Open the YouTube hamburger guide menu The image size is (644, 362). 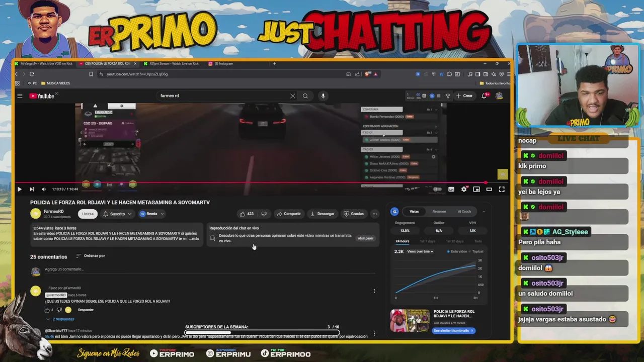point(20,96)
